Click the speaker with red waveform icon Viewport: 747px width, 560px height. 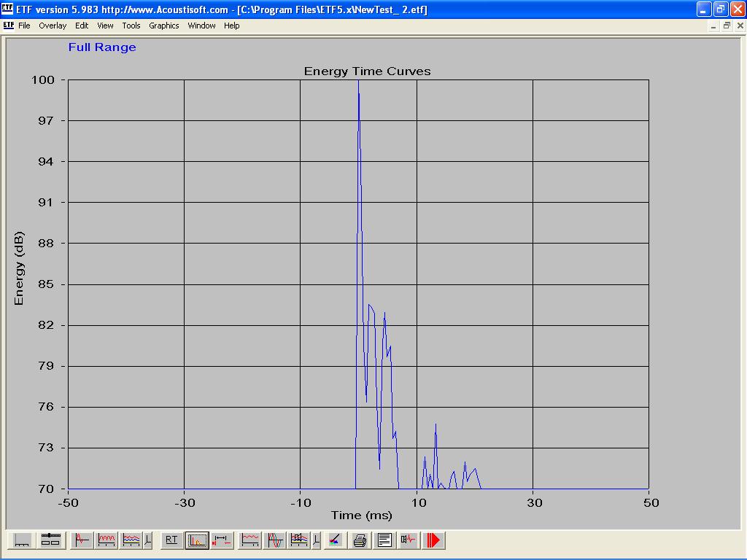coord(409,540)
